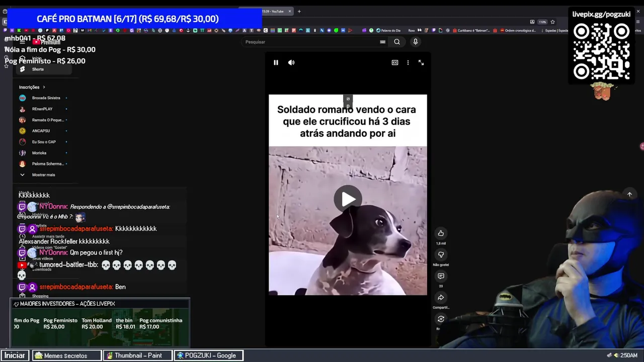Open the Ramsés O Peque... channel

point(43,120)
